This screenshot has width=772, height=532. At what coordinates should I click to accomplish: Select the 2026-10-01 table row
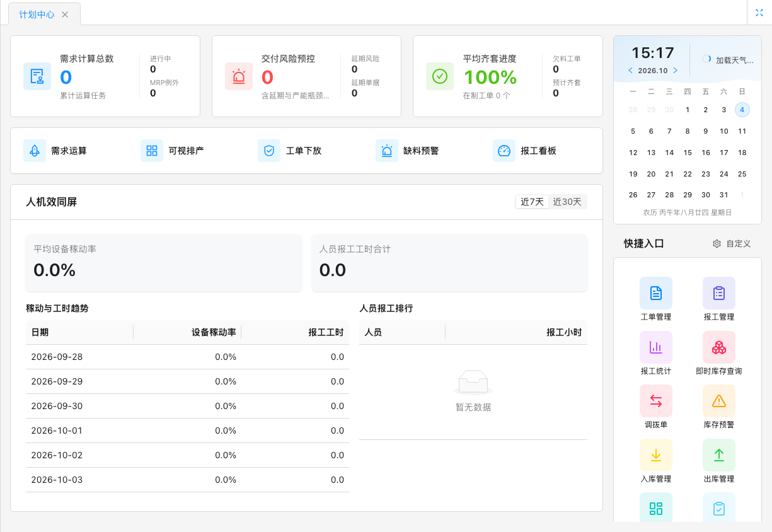point(187,431)
